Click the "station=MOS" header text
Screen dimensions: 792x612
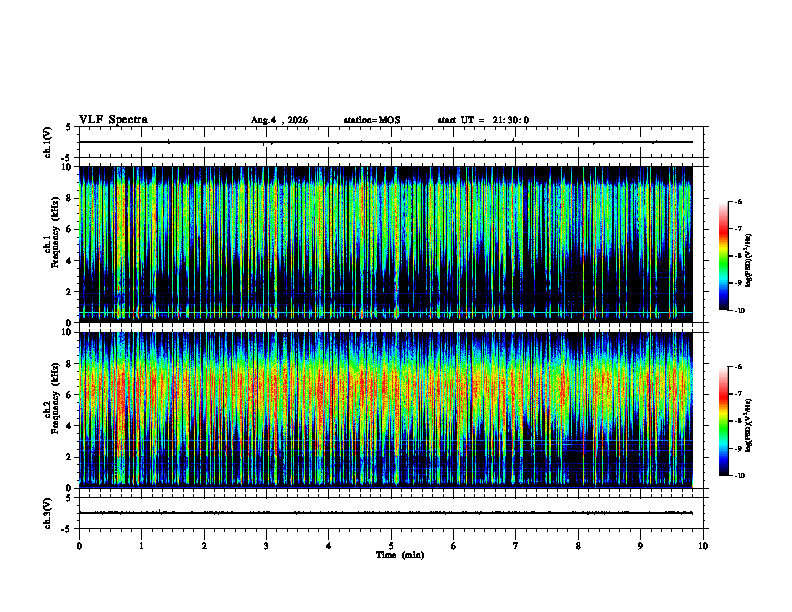click(x=372, y=120)
